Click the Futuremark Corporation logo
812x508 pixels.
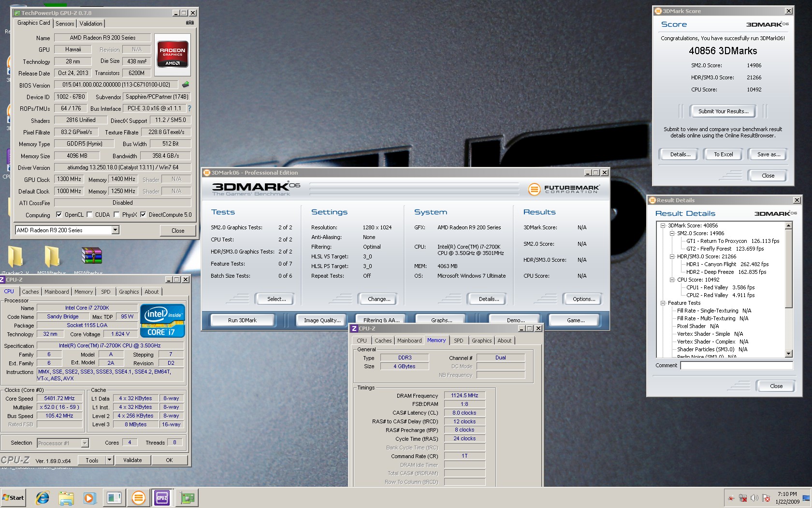pos(564,189)
